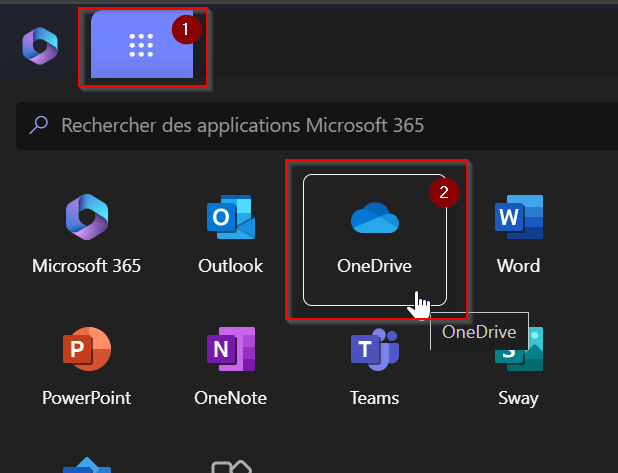Click the partially visible gray shapes icon below OneNote
This screenshot has width=618, height=473.
[230, 465]
